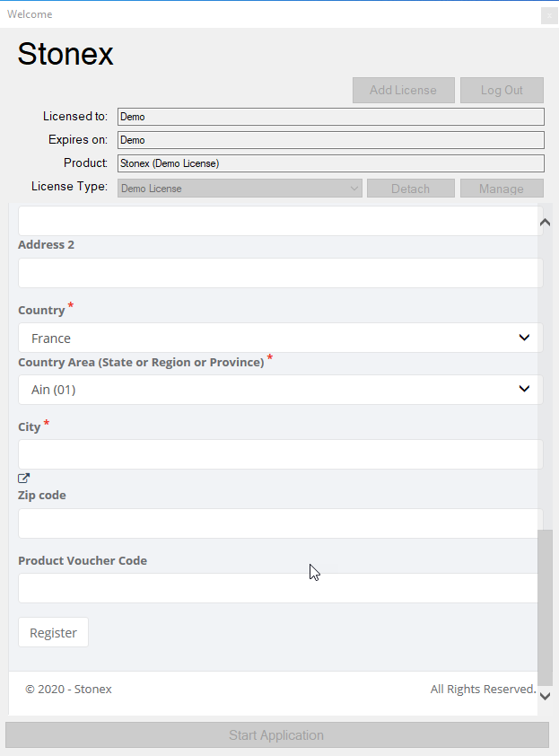Open the Country dropdown showing France
The image size is (559, 756).
point(281,338)
